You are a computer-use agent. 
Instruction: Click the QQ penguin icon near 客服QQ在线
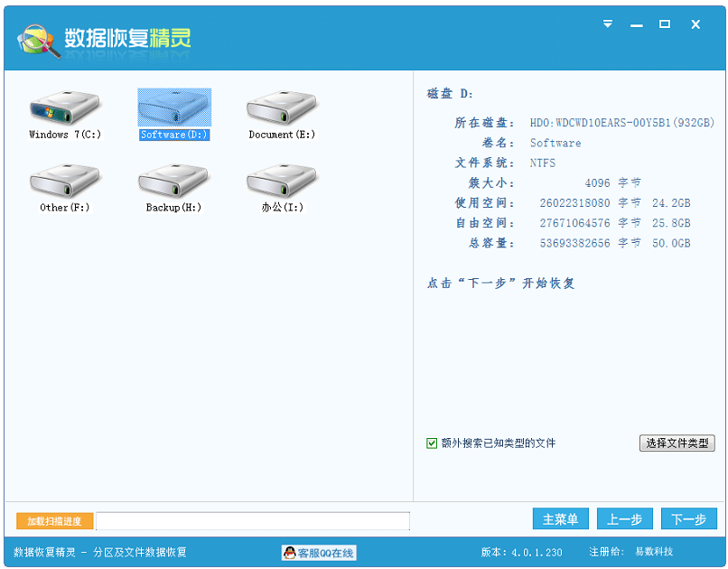[x=291, y=552]
